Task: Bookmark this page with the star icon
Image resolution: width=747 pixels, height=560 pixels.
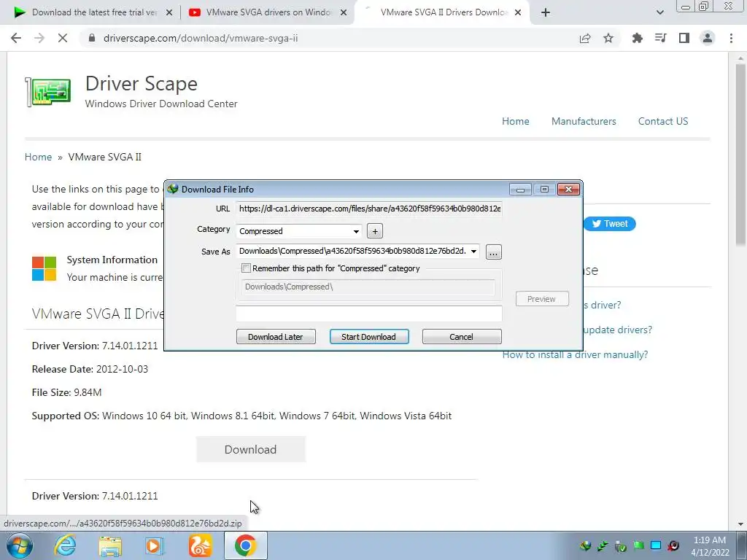Action: (608, 38)
